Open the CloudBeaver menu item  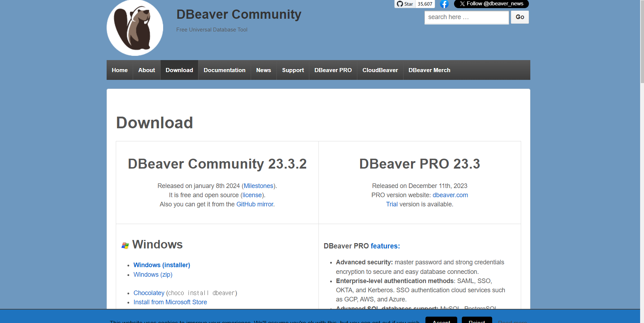pyautogui.click(x=380, y=70)
